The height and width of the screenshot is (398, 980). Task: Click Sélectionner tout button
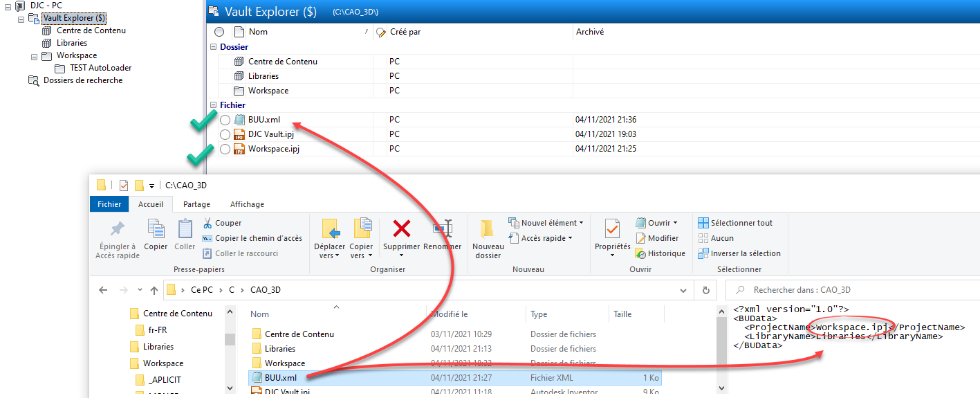[x=734, y=223]
